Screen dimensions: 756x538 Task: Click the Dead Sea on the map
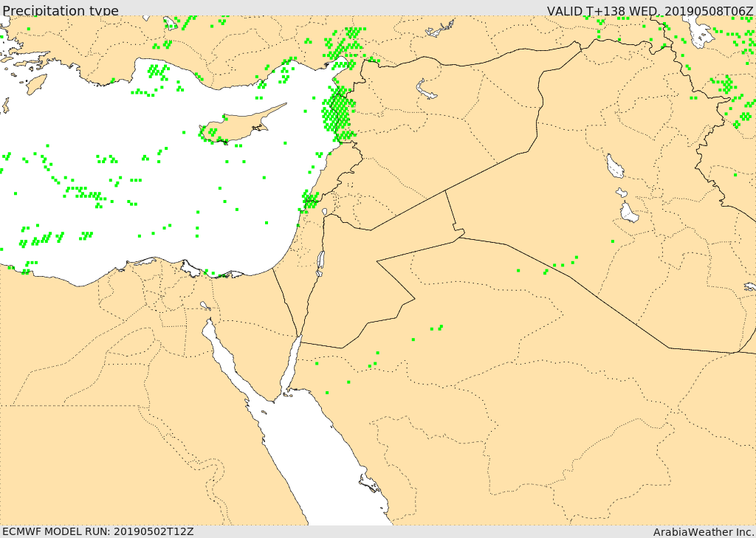point(320,262)
